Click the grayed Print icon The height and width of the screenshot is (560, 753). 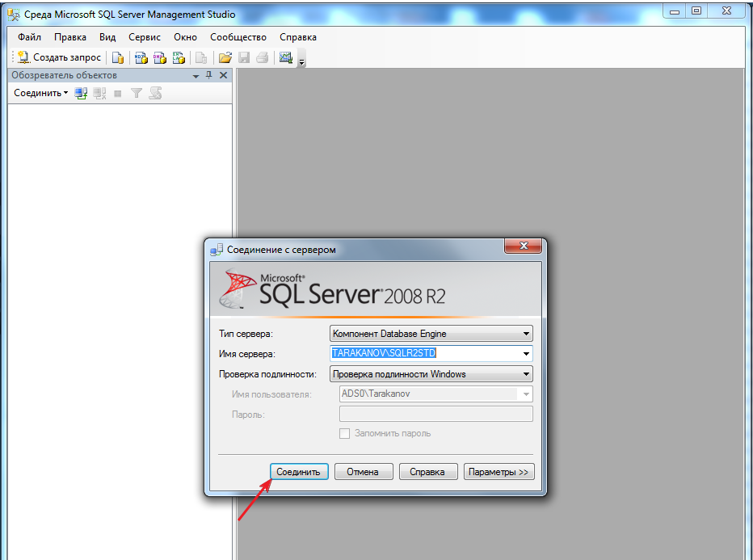[263, 57]
